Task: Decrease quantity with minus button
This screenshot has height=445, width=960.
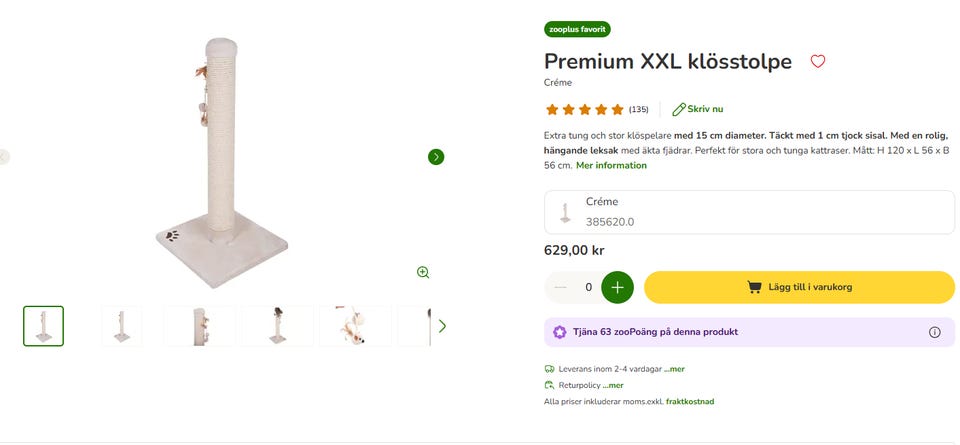Action: 560,287
